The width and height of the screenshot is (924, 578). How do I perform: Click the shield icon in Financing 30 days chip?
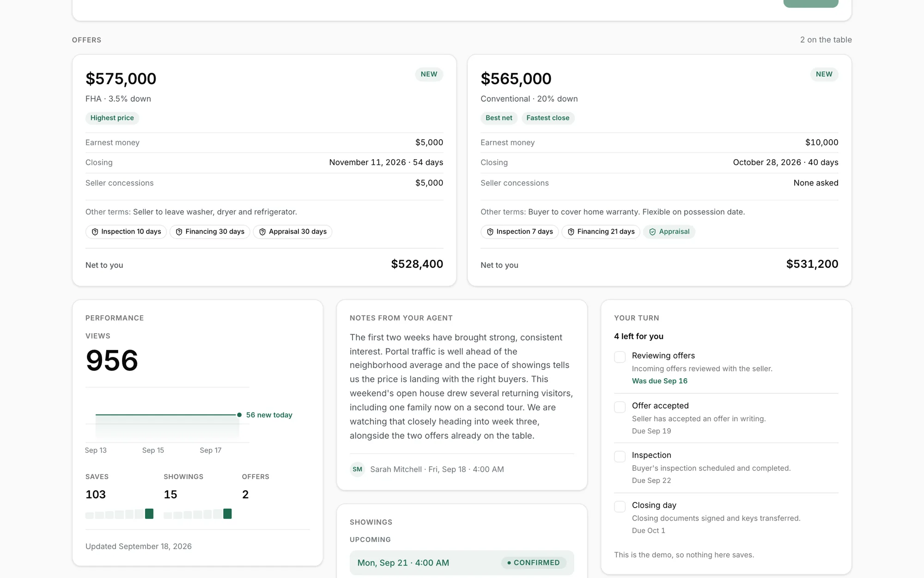[179, 232]
